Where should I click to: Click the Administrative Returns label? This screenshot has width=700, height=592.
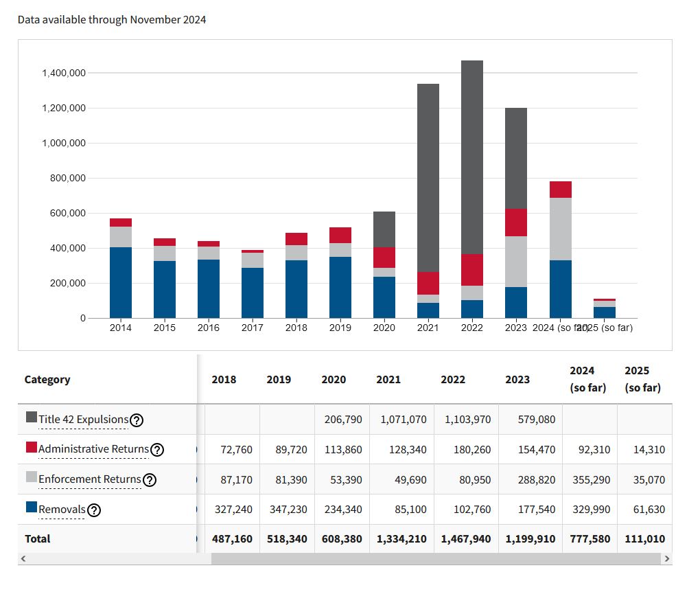(94, 449)
